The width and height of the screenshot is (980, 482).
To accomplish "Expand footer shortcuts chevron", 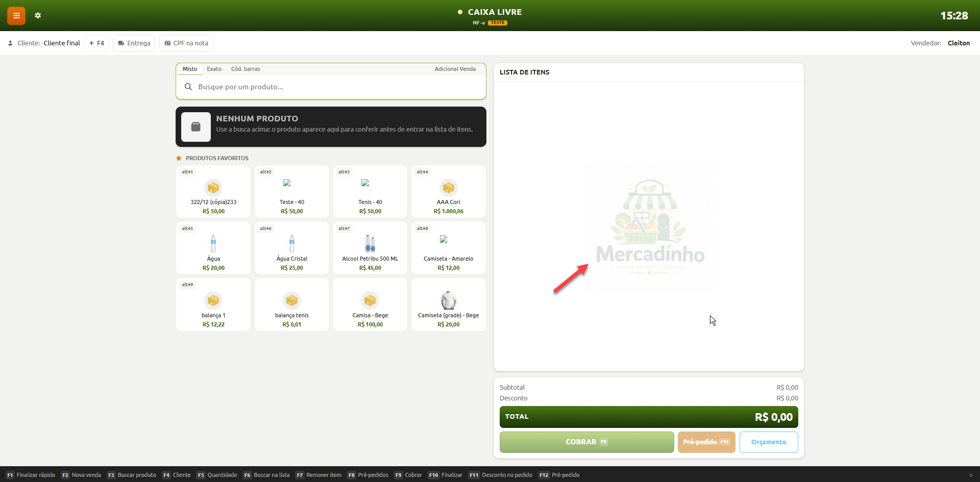I will (x=971, y=475).
